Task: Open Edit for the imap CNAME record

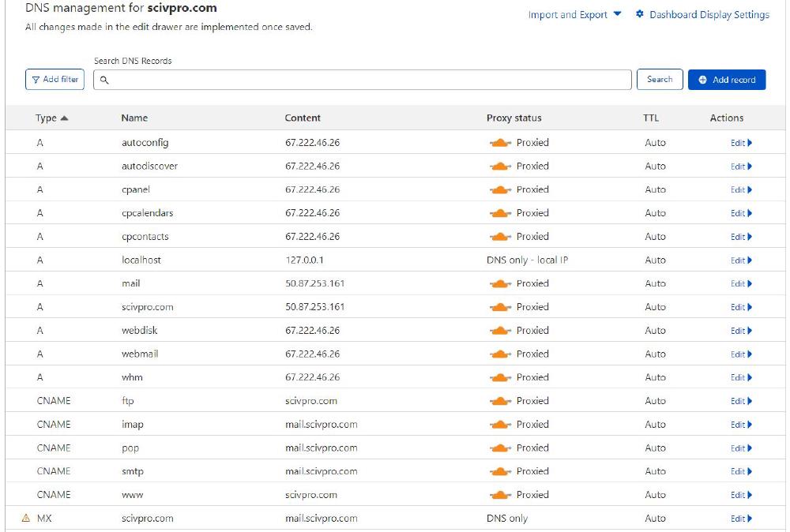Action: [x=741, y=425]
